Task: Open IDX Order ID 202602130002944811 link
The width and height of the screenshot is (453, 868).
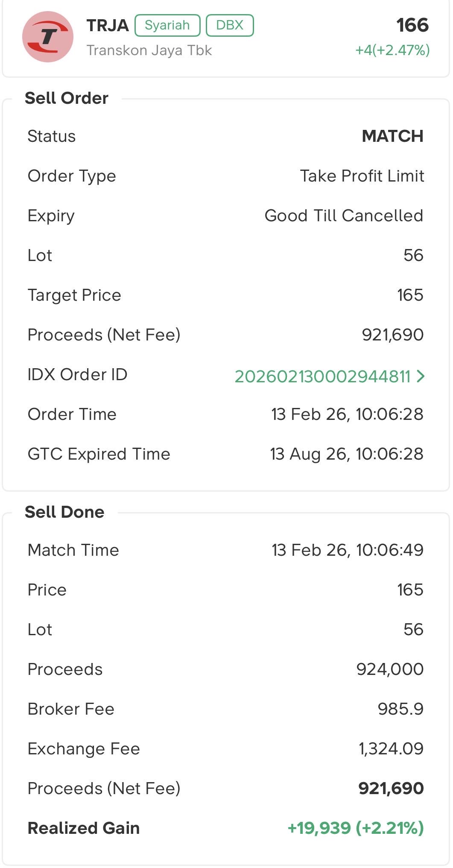Action: tap(322, 376)
